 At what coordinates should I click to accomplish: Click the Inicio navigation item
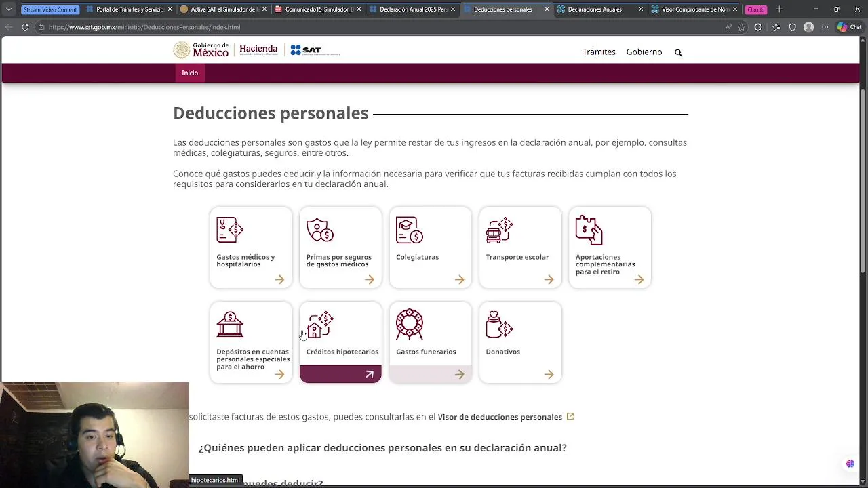coord(190,73)
